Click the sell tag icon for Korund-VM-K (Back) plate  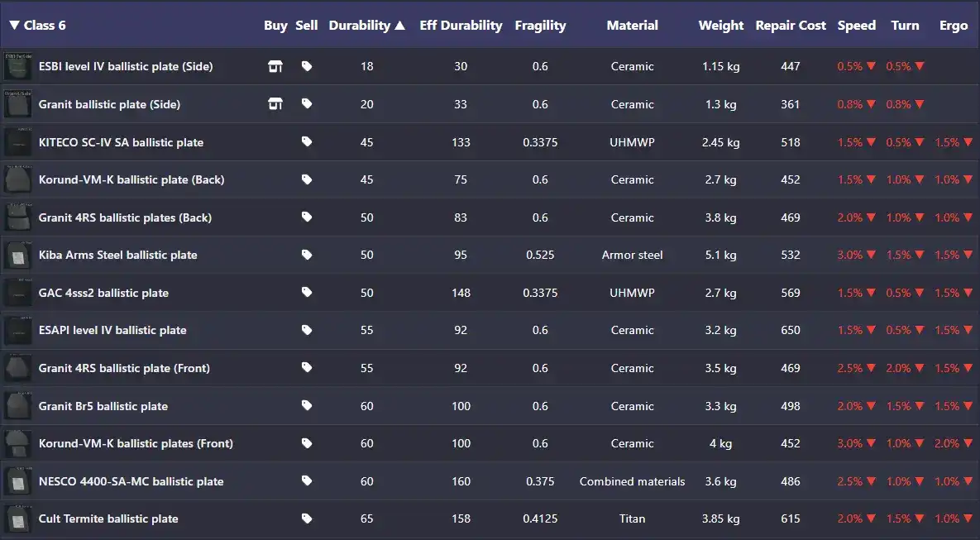click(307, 179)
